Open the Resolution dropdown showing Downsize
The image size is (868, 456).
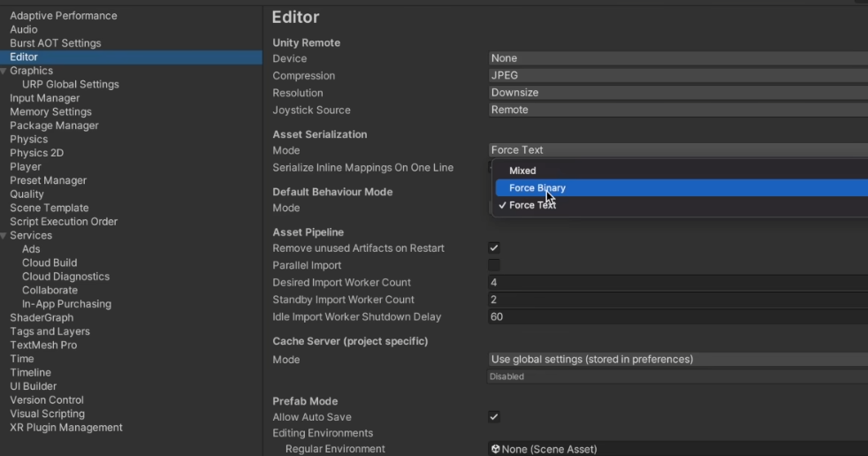click(678, 93)
